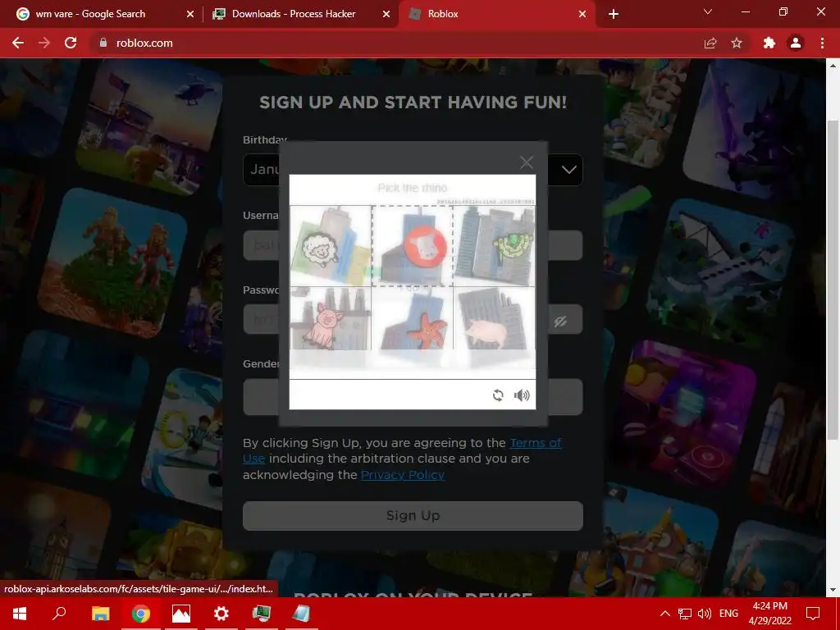Share this page icon
This screenshot has height=630, width=840.
pyautogui.click(x=710, y=43)
